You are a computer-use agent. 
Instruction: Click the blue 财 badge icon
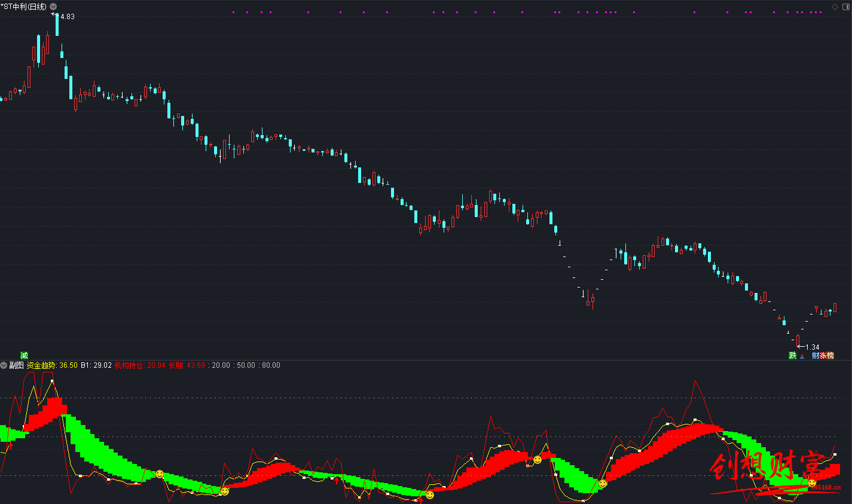pyautogui.click(x=815, y=356)
